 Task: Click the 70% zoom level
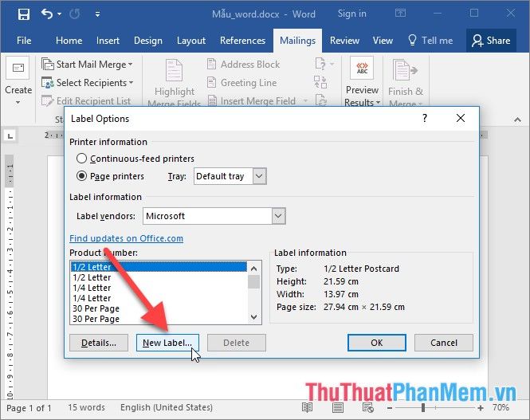[501, 407]
